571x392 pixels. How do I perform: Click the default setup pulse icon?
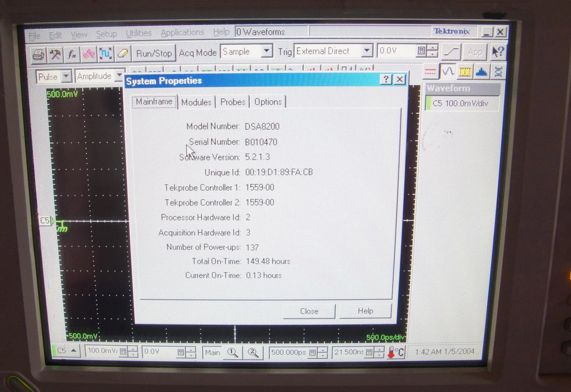106,54
